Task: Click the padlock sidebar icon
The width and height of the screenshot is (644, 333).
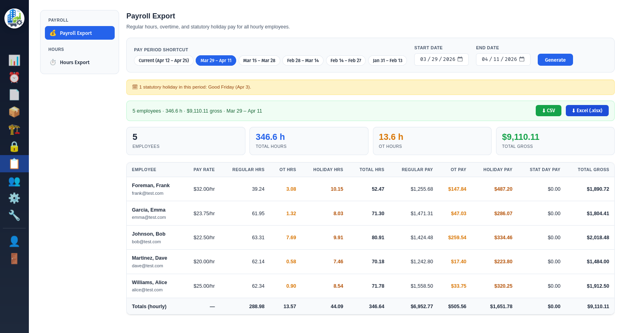Action: click(x=14, y=146)
